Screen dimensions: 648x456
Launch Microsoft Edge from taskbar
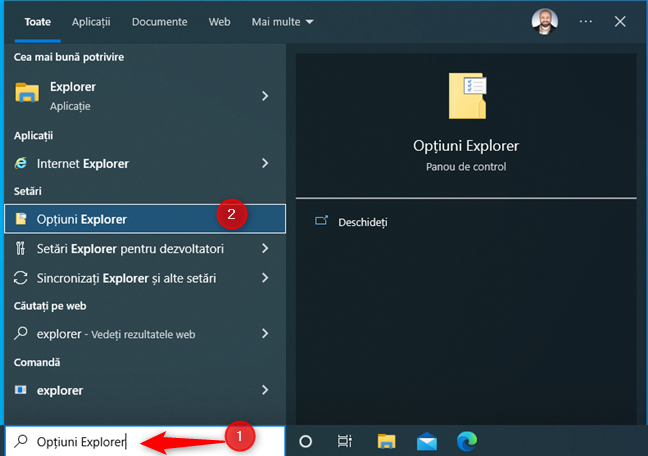click(467, 441)
